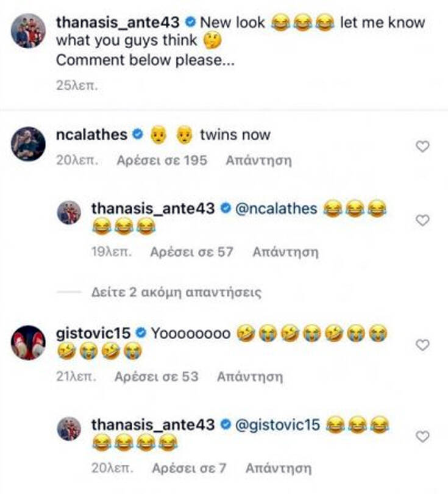Reply to the gistovic15 comment via Απάντηση

[x=250, y=377]
